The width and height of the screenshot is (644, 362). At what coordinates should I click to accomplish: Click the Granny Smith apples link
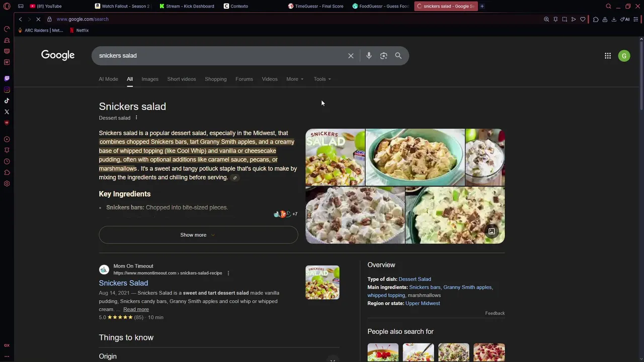click(467, 287)
